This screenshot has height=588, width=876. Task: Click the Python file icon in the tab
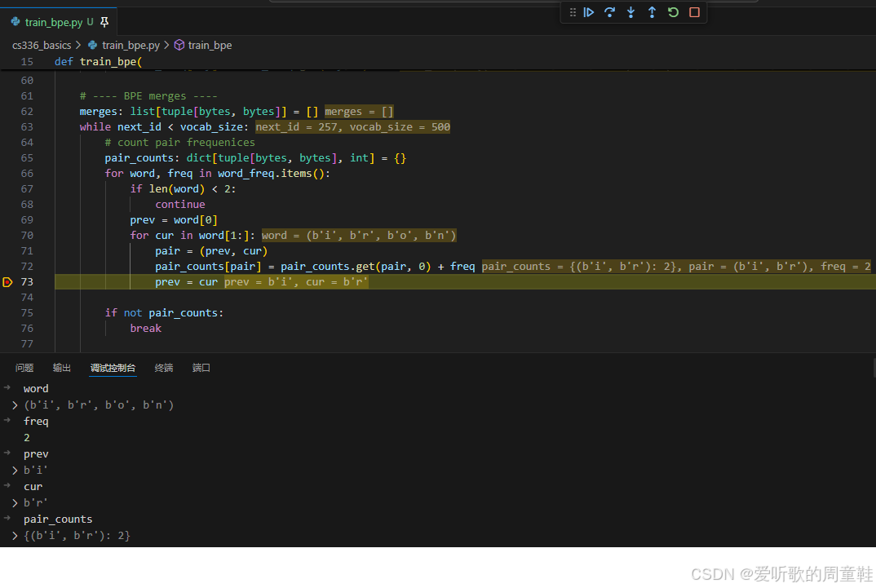(15, 22)
